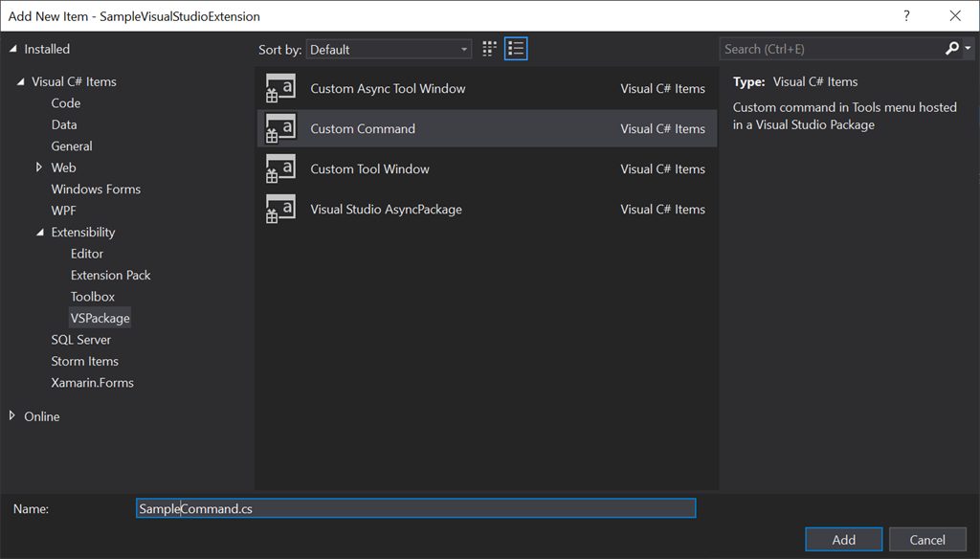Click the Custom Async Tool Window template icon
Viewport: 980px width, 559px height.
click(x=280, y=88)
